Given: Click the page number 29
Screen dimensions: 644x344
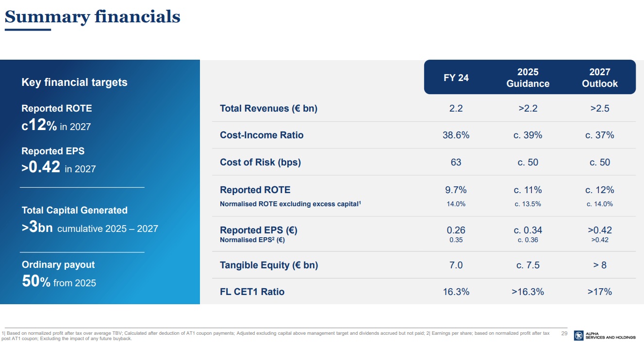Looking at the screenshot, I should coord(564,333).
